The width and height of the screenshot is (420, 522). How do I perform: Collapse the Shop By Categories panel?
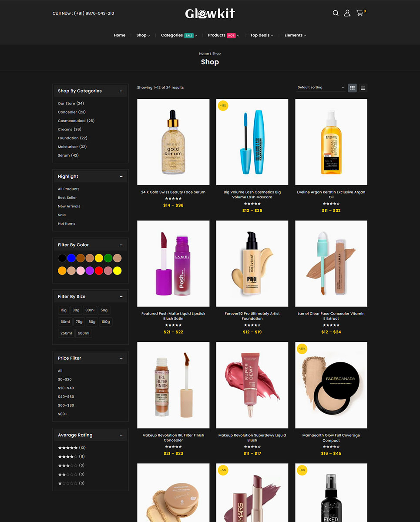pyautogui.click(x=121, y=91)
